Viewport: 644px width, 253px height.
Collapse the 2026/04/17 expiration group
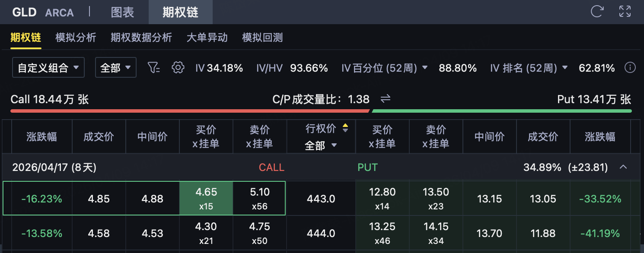(623, 167)
